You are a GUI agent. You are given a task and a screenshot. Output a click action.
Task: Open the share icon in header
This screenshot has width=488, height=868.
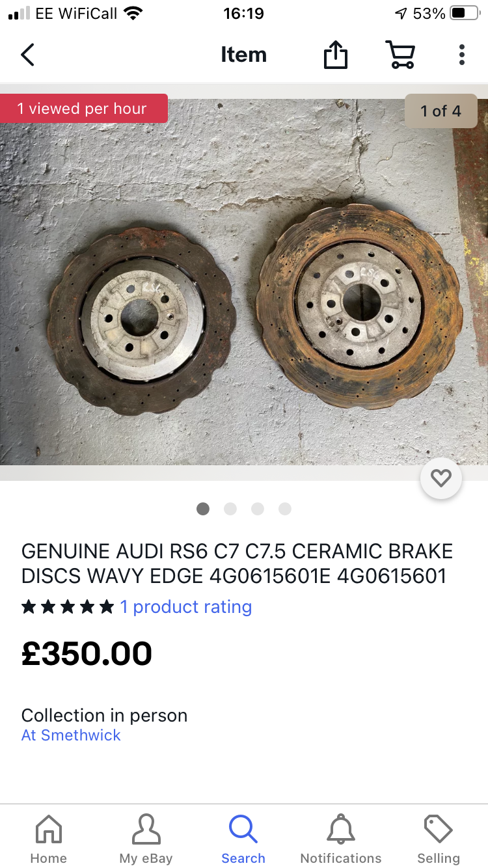(336, 55)
